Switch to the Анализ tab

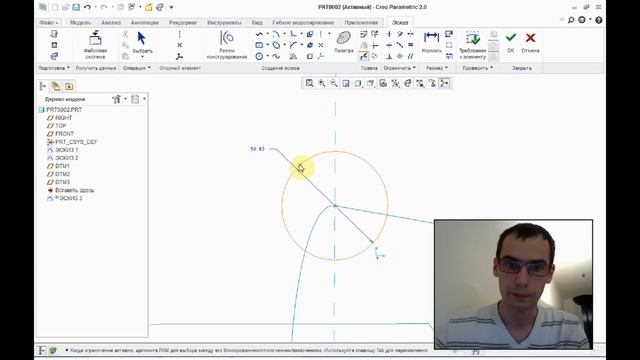[x=111, y=23]
